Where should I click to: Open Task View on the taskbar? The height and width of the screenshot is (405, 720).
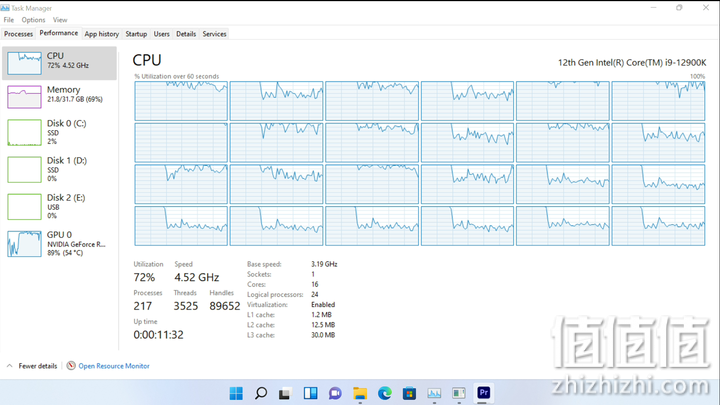(285, 394)
